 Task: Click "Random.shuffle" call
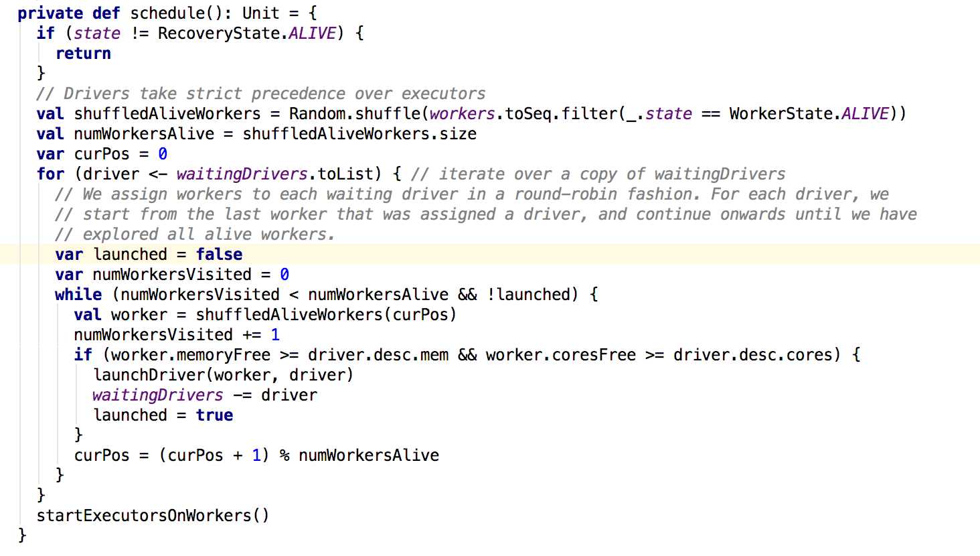[x=354, y=114]
